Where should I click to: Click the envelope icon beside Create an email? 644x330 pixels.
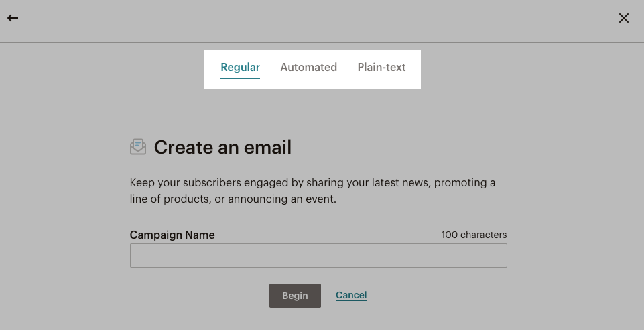coord(138,147)
